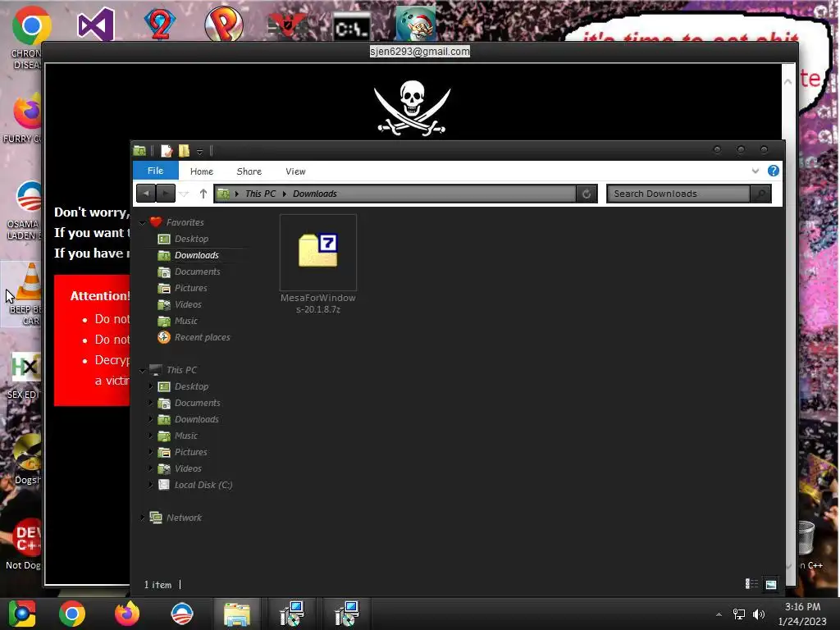This screenshot has height=630, width=840.
Task: Open Explorer Help question mark
Action: 773,171
